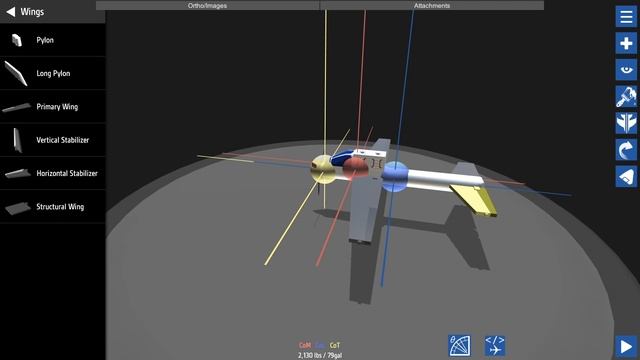
Task: Open the angle snap settings icon
Action: (460, 346)
